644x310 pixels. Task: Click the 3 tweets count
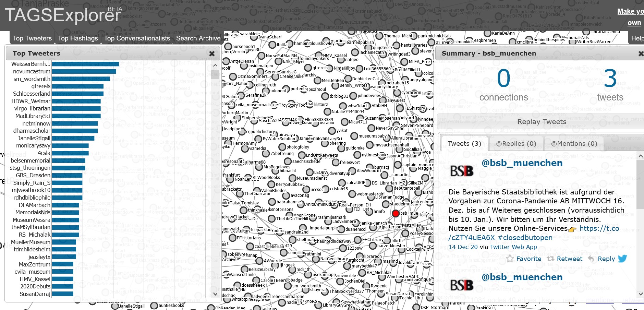(x=610, y=78)
